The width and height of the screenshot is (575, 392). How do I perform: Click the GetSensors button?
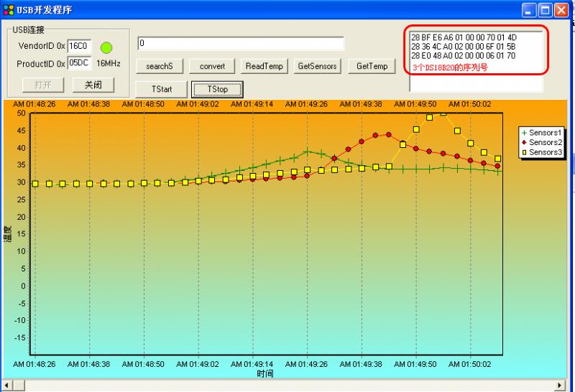coord(317,66)
